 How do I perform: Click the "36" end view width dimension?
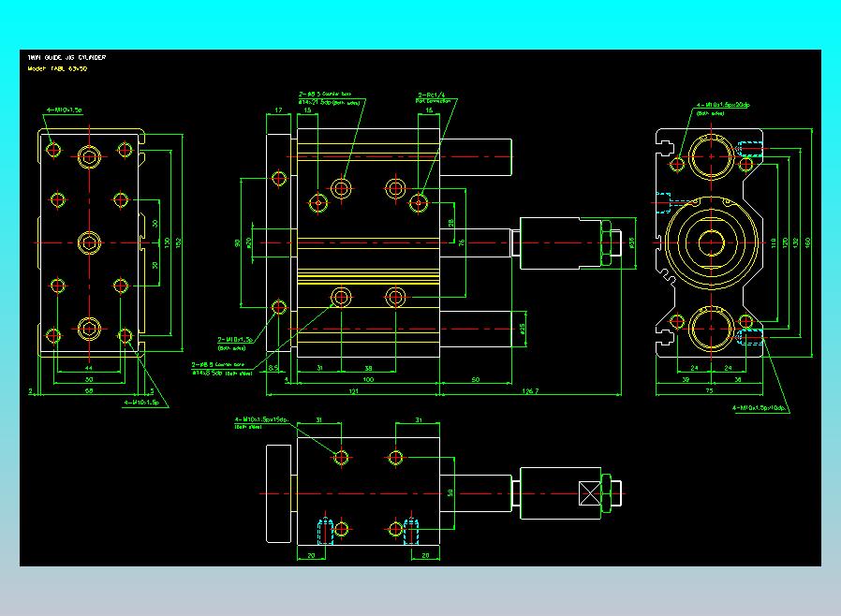coord(737,379)
